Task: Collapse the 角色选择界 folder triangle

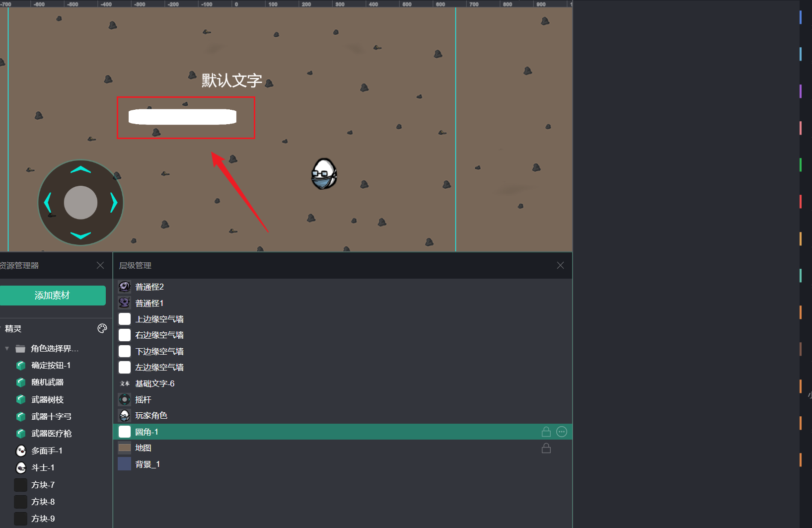Action: point(7,349)
